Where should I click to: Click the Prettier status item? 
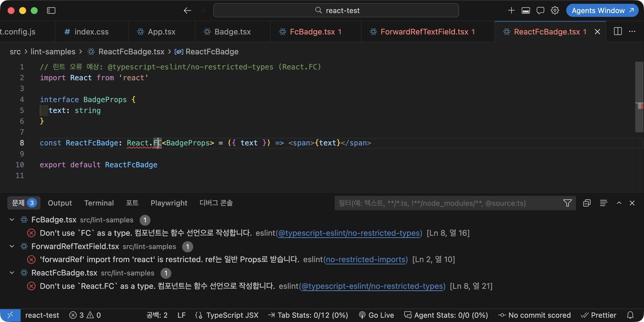pyautogui.click(x=599, y=315)
